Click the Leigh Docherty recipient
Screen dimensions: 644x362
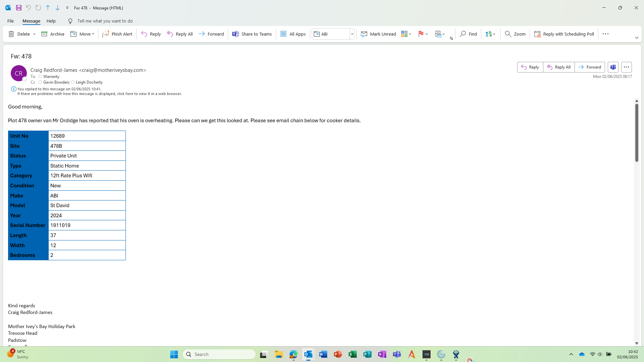89,82
